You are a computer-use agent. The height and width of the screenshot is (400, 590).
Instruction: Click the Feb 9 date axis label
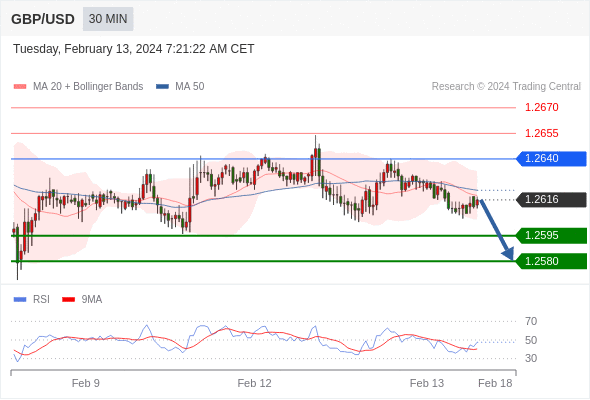coord(86,383)
